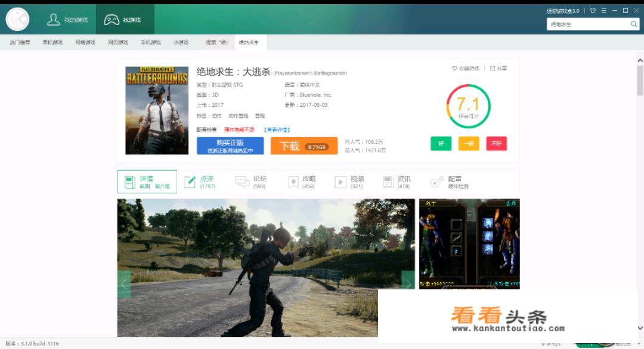Open the hamburger menu icon in title bar

(x=603, y=11)
